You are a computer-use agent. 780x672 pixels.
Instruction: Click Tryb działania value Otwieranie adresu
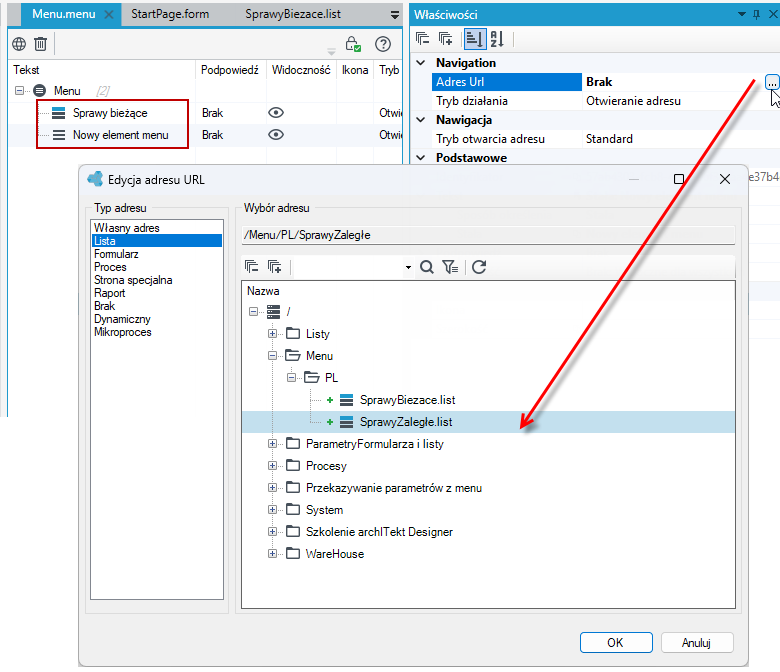pyautogui.click(x=633, y=101)
